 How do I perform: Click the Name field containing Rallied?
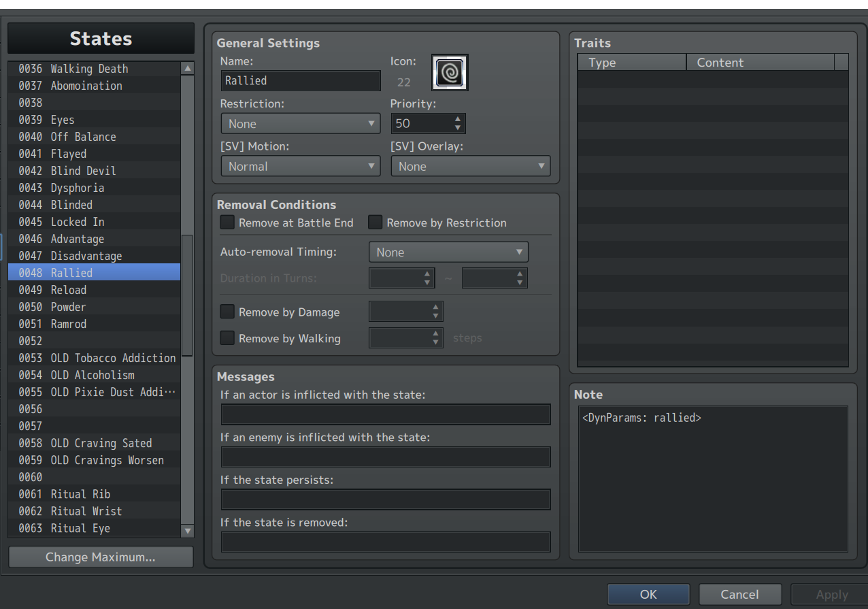tap(300, 80)
